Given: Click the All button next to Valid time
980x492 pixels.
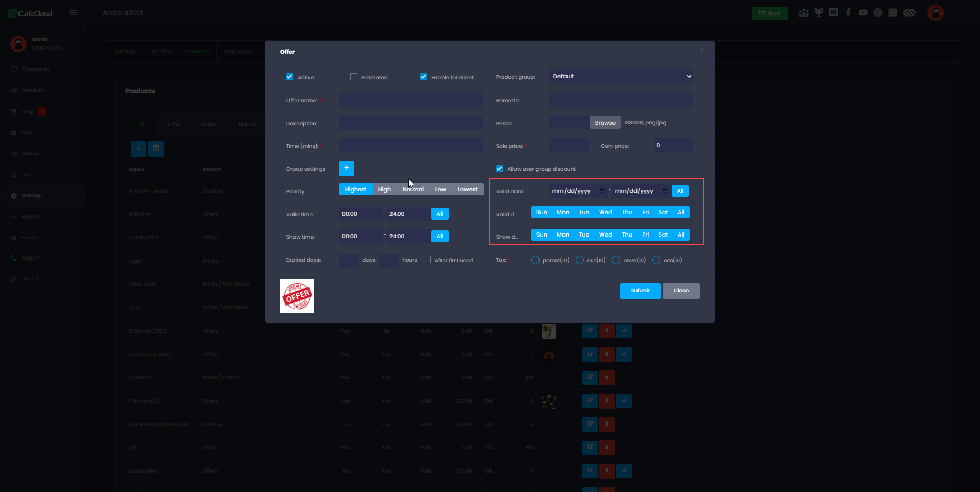Looking at the screenshot, I should tap(440, 214).
